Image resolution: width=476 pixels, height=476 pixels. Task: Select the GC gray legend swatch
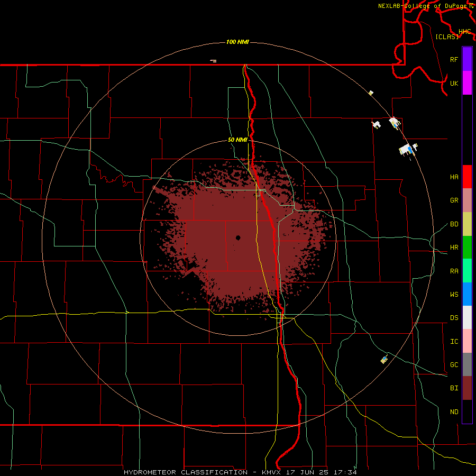pyautogui.click(x=467, y=364)
